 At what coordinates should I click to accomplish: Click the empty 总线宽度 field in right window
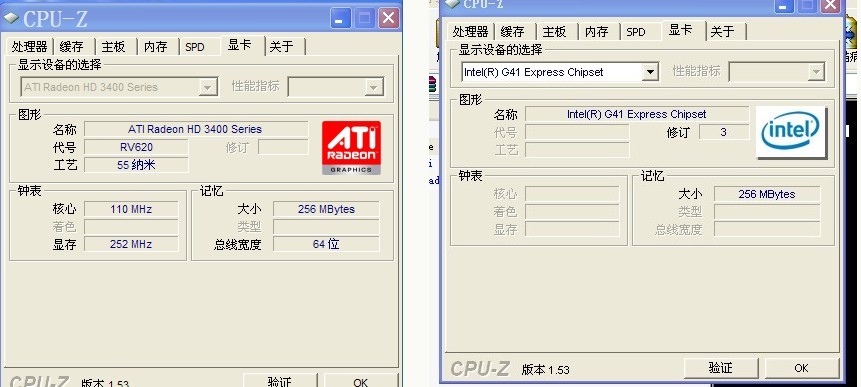[x=767, y=229]
